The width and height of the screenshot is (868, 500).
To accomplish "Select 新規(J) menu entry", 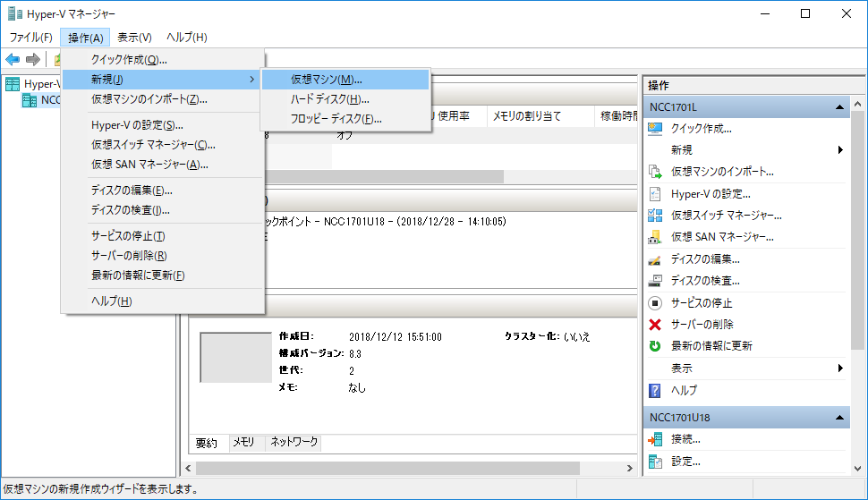I will (x=162, y=80).
